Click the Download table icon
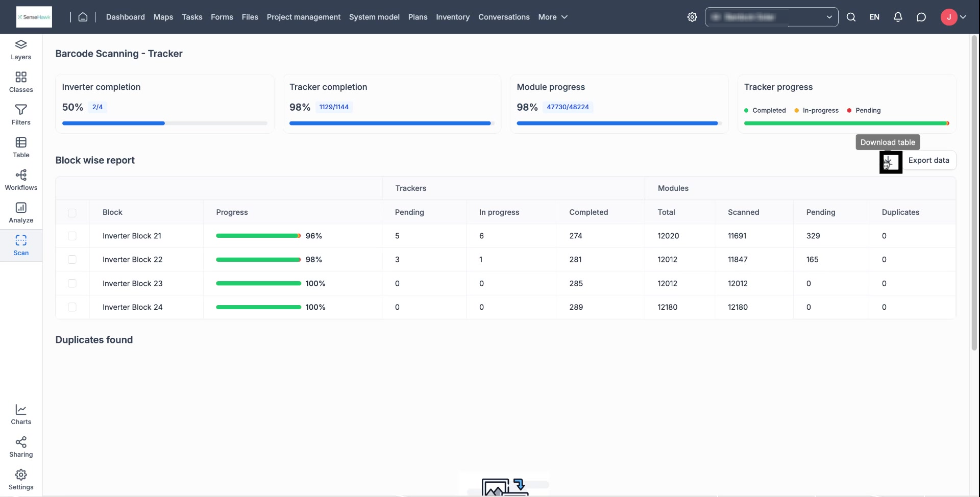The width and height of the screenshot is (980, 497). (x=891, y=162)
